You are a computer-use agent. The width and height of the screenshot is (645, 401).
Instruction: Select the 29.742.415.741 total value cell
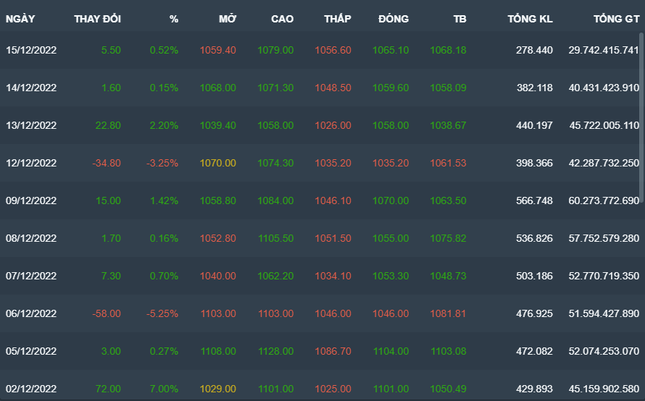603,50
